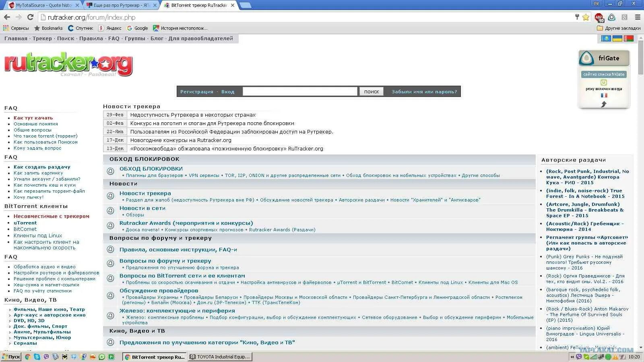Click the поиск search button
The width and height of the screenshot is (644, 362).
click(x=372, y=92)
